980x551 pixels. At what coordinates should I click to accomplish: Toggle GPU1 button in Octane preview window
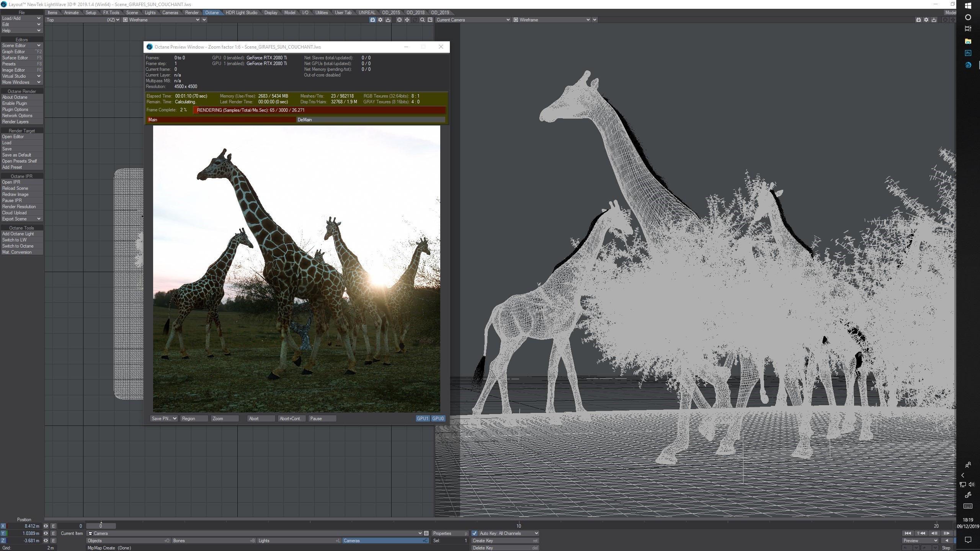tap(423, 419)
